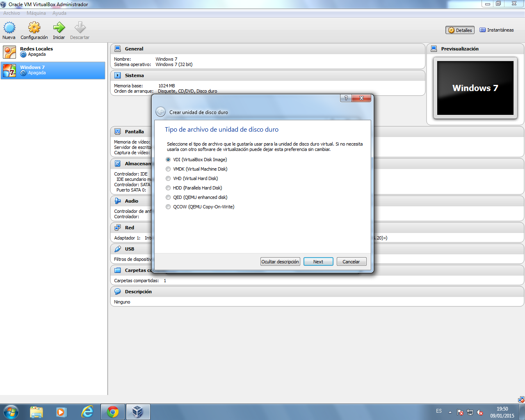Click Ocultar descripción button
The image size is (525, 420).
280,262
